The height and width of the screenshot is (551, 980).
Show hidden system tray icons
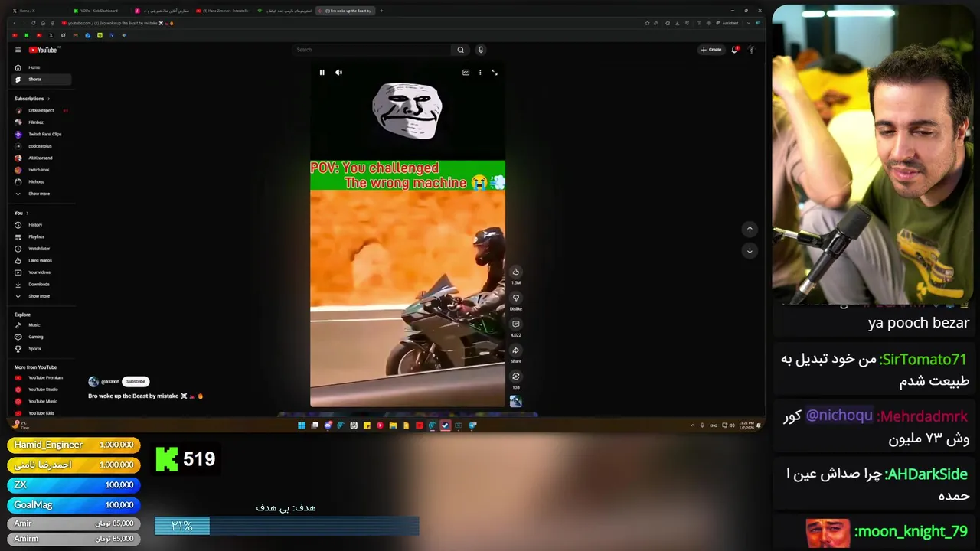pyautogui.click(x=693, y=425)
